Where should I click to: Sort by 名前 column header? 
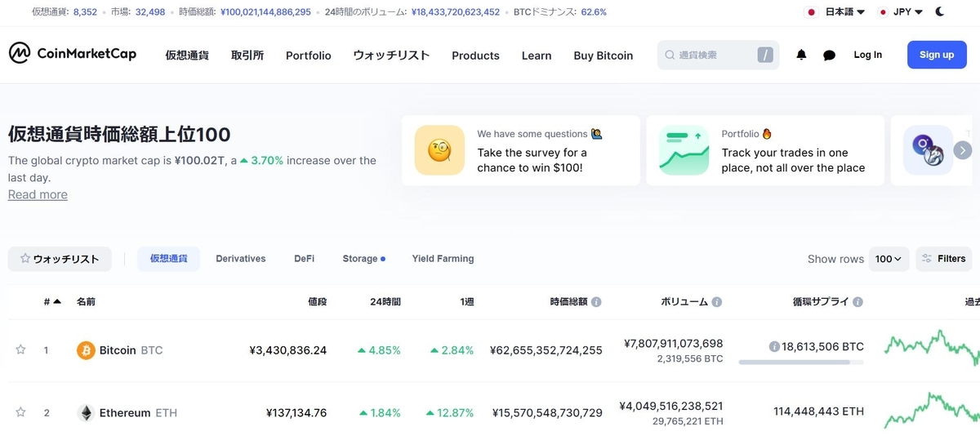[86, 302]
